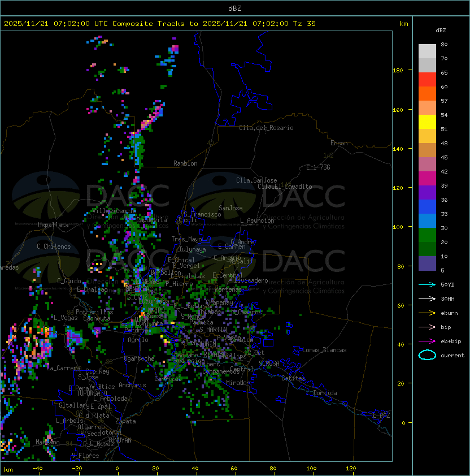Image resolution: width=470 pixels, height=476 pixels.
Task: Click the 'TUNUYAN' map label
Action: [120, 440]
